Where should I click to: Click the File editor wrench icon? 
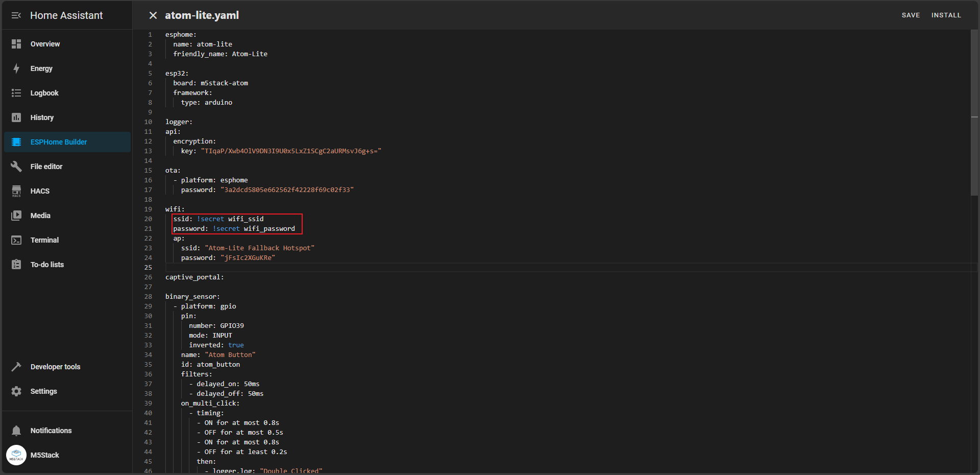(16, 167)
